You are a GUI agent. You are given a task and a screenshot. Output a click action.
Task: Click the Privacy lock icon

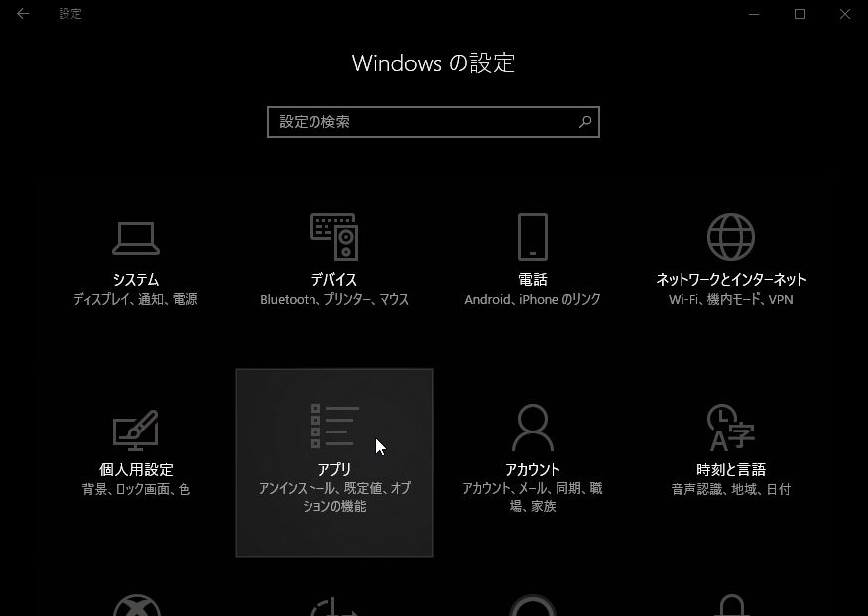(730, 606)
